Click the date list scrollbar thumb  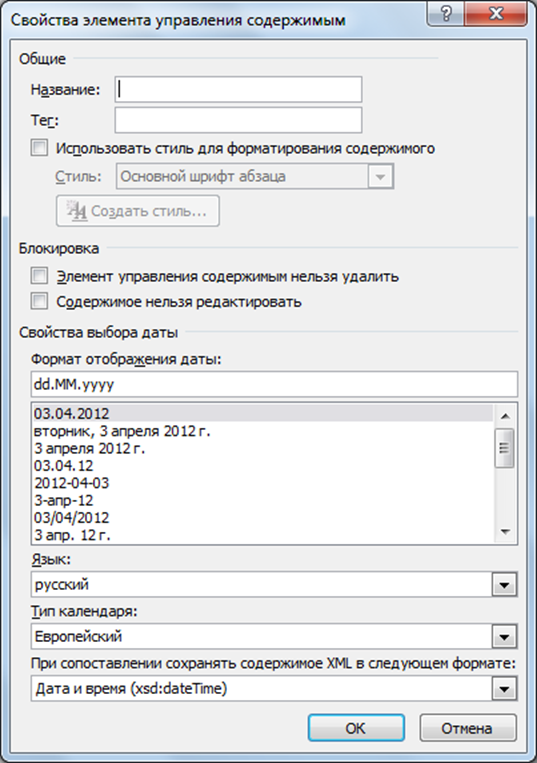coord(504,448)
